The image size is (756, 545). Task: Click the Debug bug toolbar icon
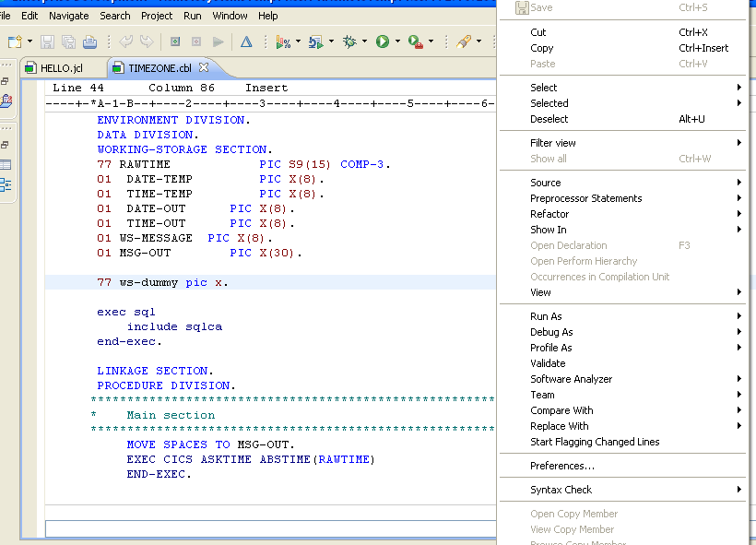(349, 42)
